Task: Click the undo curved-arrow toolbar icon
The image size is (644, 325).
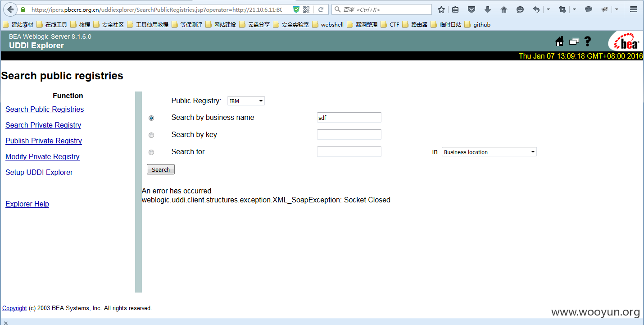Action: pos(536,9)
